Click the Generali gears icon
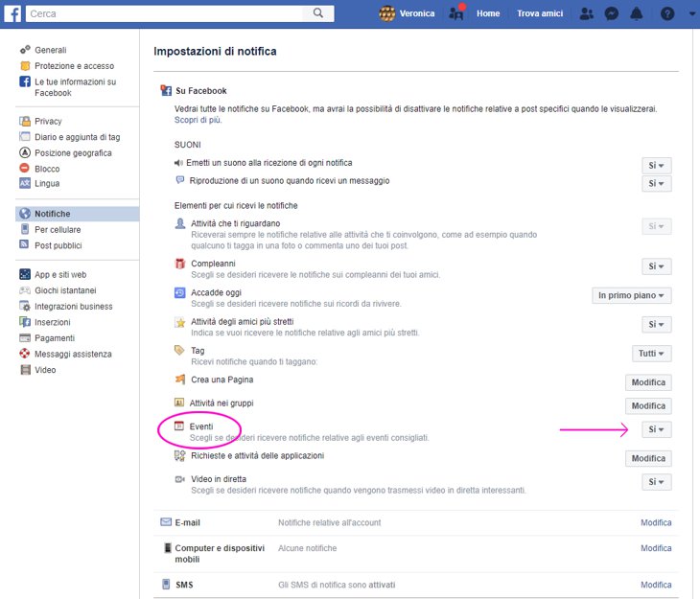 (25, 50)
